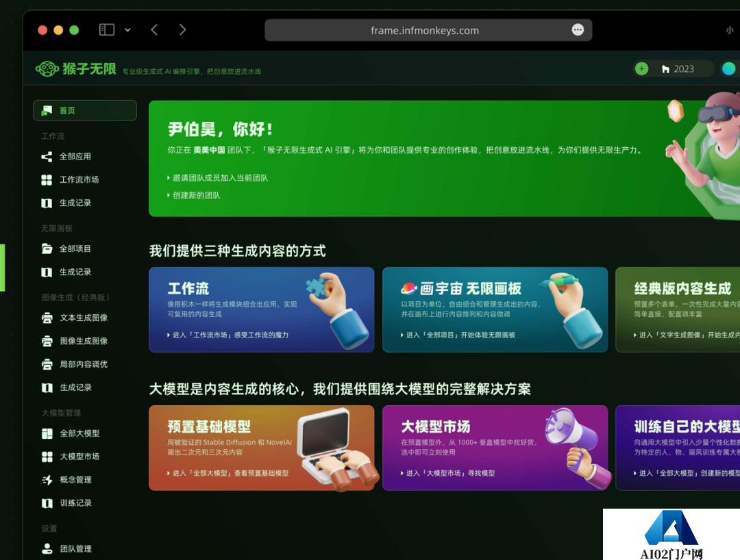Viewport: 740px width, 560px height.
Task: Click the grid icon beside sidebar 大模型市场
Action: (47, 457)
